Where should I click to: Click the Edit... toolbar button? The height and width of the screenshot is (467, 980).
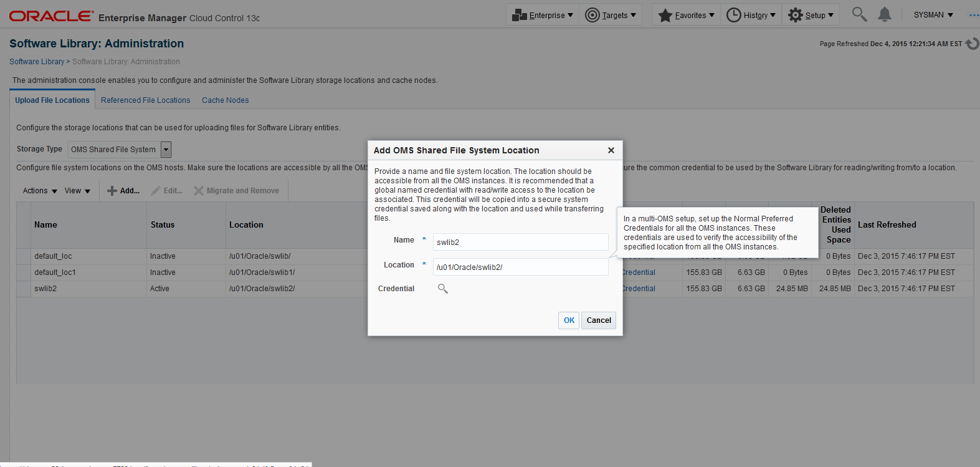(x=167, y=191)
